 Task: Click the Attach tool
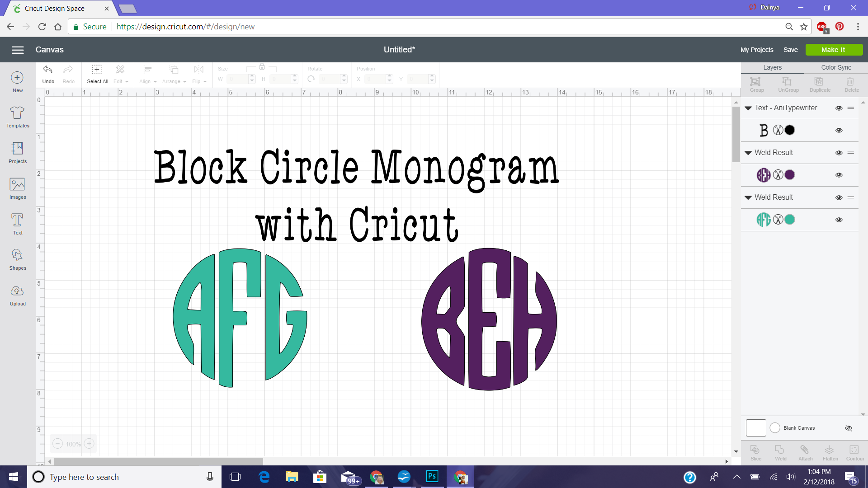pos(805,453)
